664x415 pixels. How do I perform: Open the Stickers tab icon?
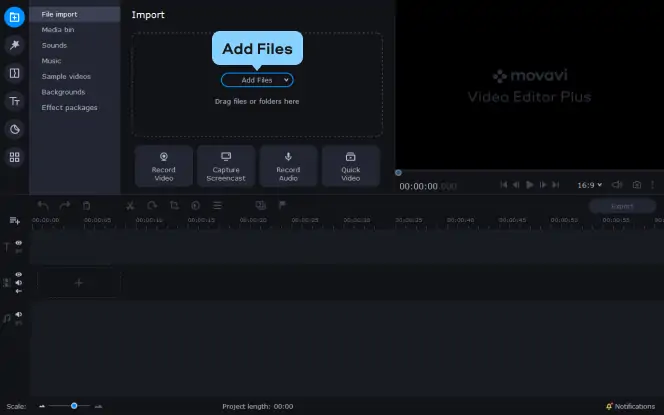14,129
